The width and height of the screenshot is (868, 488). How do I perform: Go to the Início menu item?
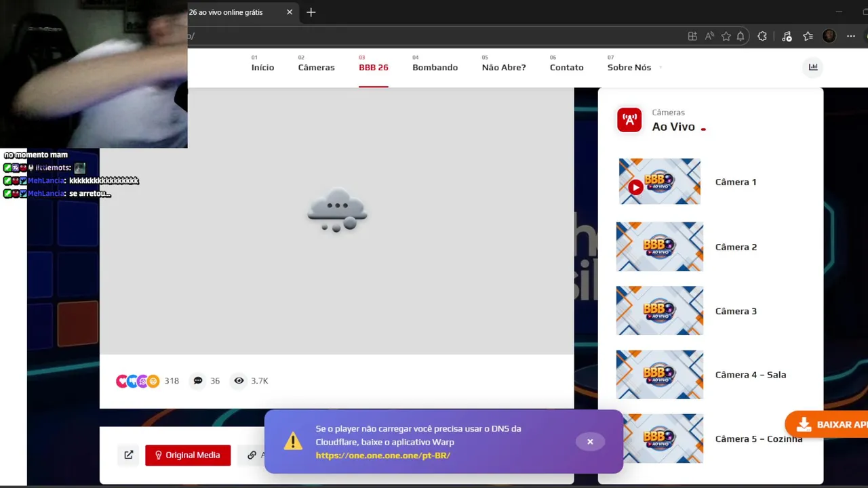pos(262,67)
